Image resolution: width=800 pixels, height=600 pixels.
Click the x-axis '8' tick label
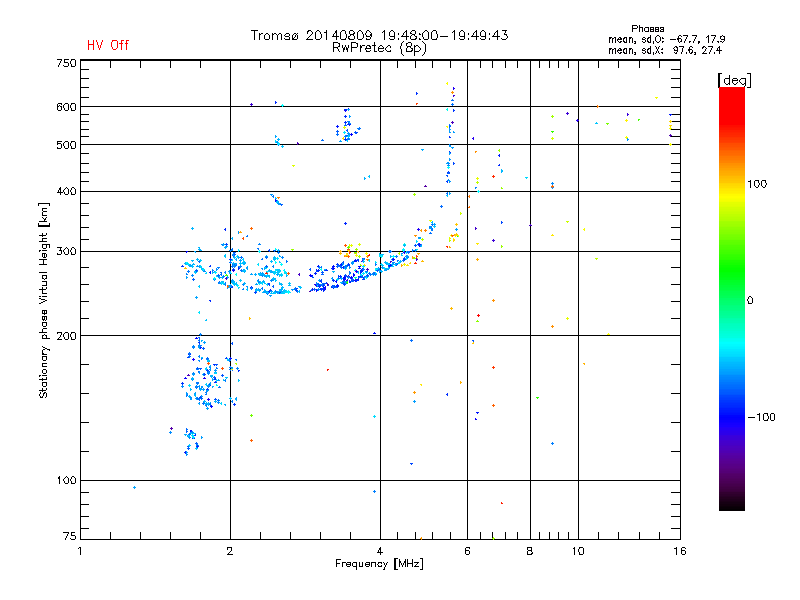click(x=530, y=551)
